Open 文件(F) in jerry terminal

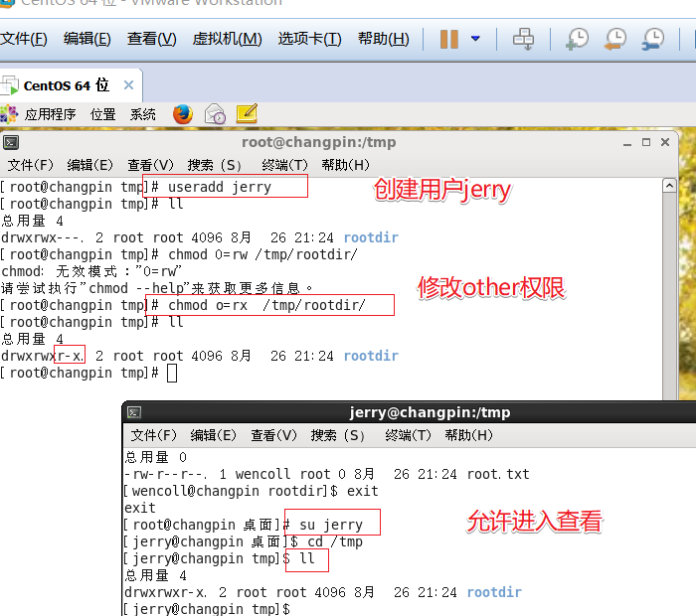[153, 435]
